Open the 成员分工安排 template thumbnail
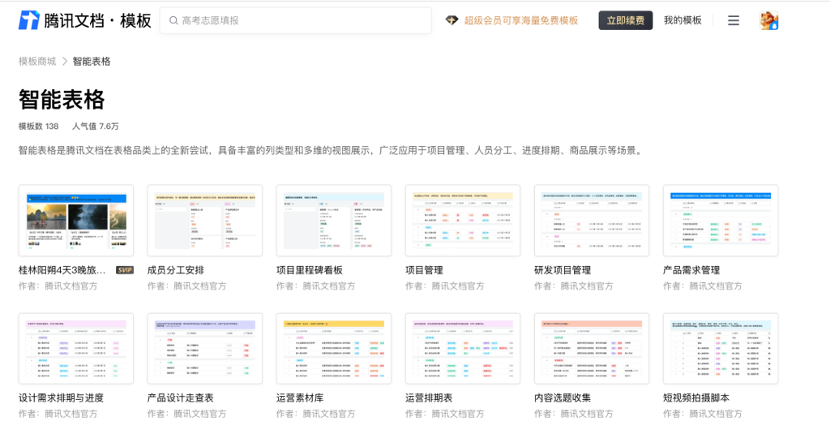The height and width of the screenshot is (438, 830). (x=205, y=220)
